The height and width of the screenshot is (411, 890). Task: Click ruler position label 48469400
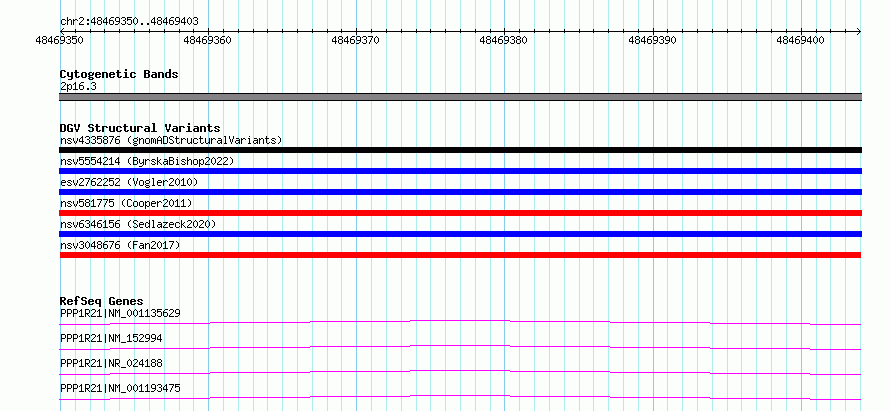pos(801,40)
